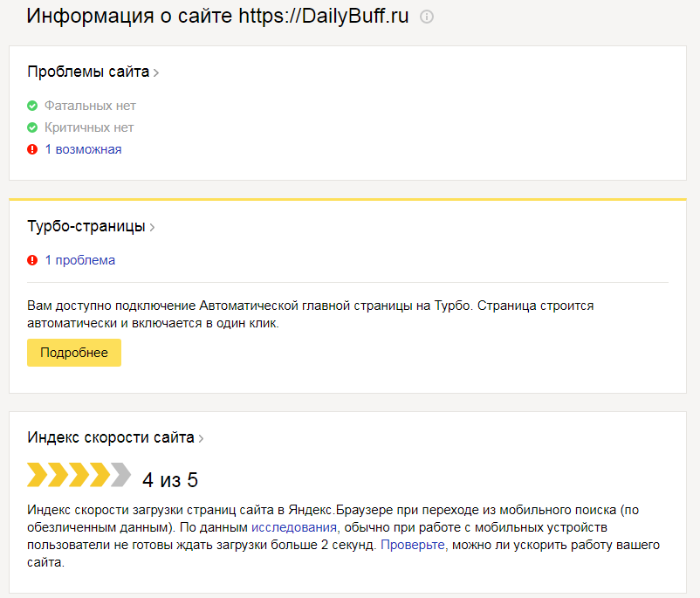Click the first yellow speed index arrow
The image size is (700, 598).
pos(38,475)
